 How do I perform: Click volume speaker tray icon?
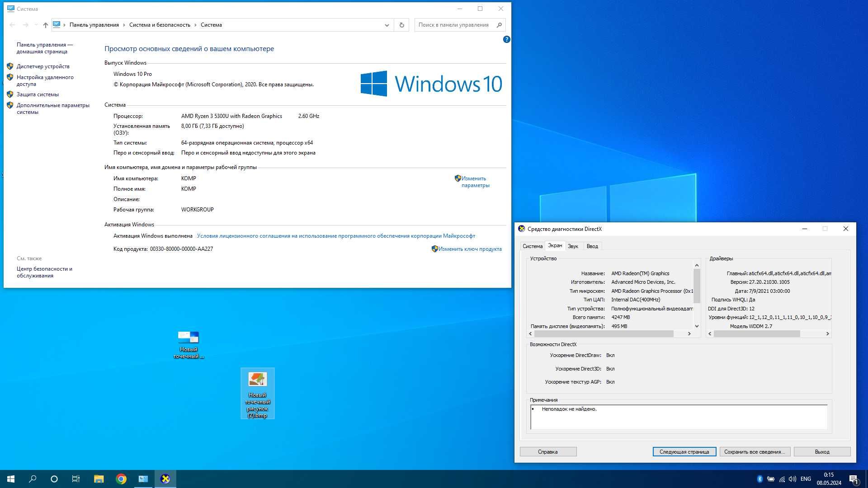793,479
